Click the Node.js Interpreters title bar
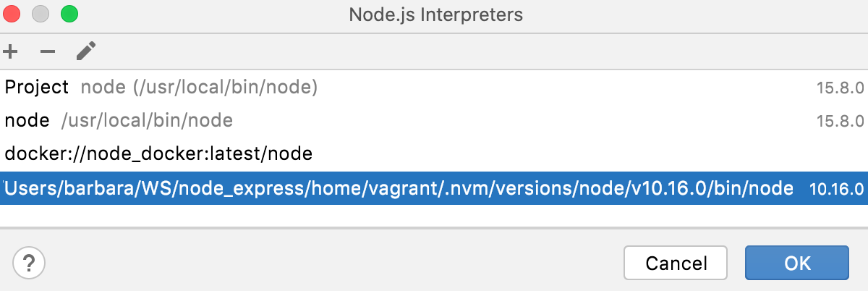 (435, 14)
